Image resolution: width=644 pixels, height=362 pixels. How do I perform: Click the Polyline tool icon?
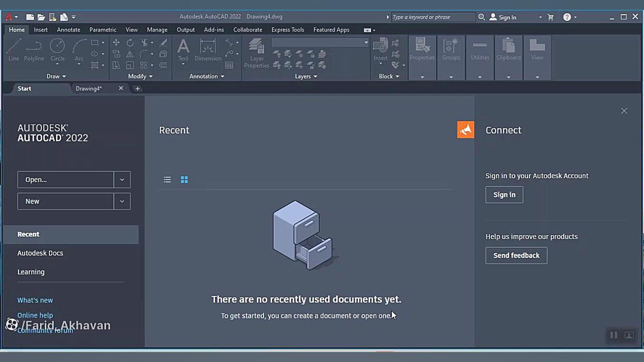[x=34, y=49]
